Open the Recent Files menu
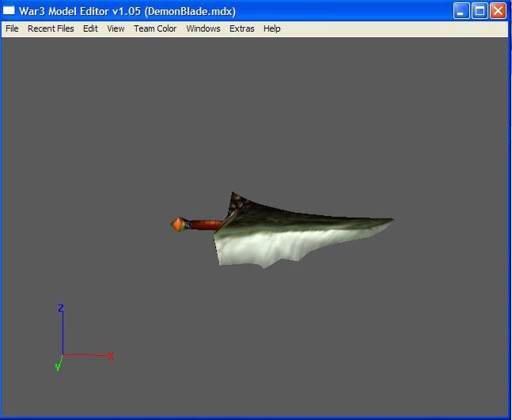Screen dimensions: 512x420 [51, 28]
